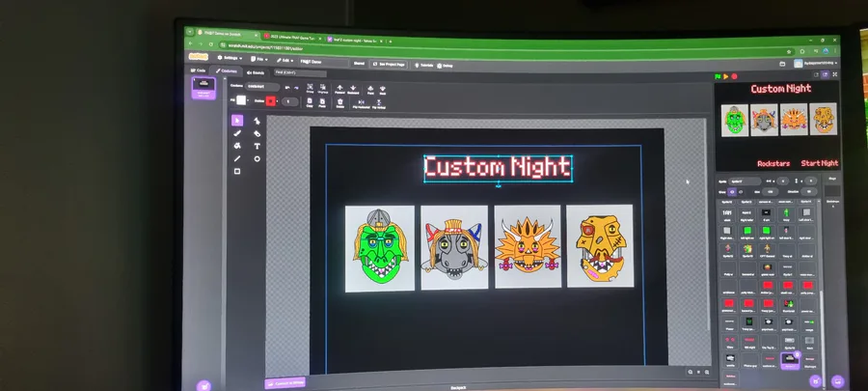
Task: Edit the costume name field
Action: (261, 86)
